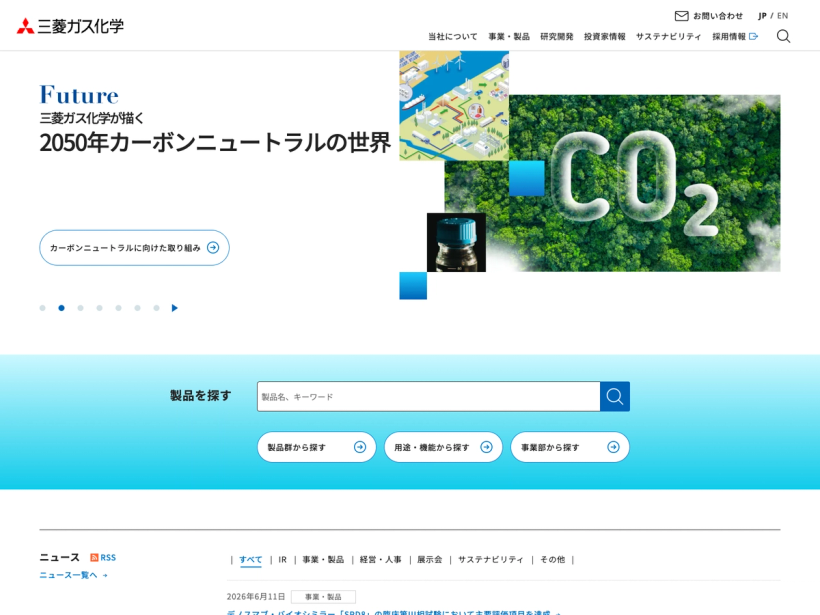Select the fourth carousel dot

[99, 308]
